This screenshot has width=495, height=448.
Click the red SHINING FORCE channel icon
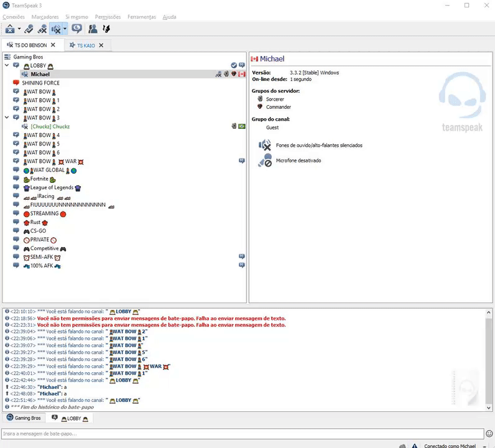pos(16,83)
